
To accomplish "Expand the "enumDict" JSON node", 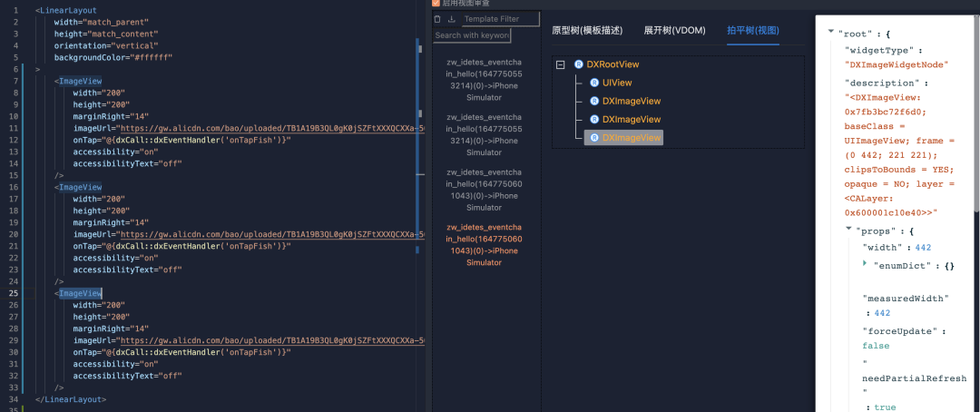I will [864, 262].
